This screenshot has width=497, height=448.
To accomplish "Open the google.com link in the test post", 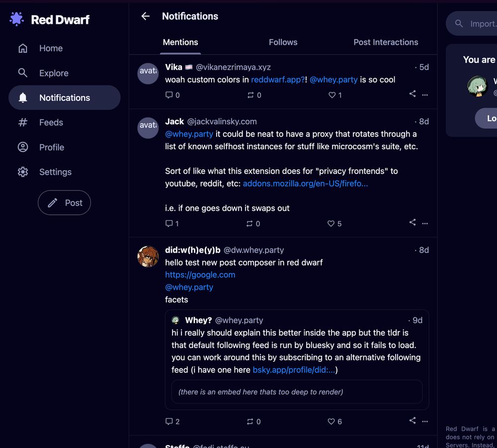I will coord(200,274).
